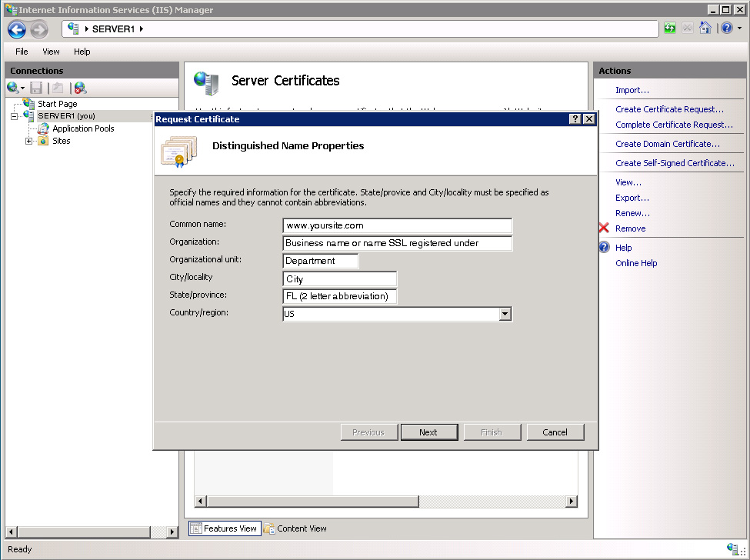Click Create Domain Certificate link
The image size is (750, 560).
(667, 144)
